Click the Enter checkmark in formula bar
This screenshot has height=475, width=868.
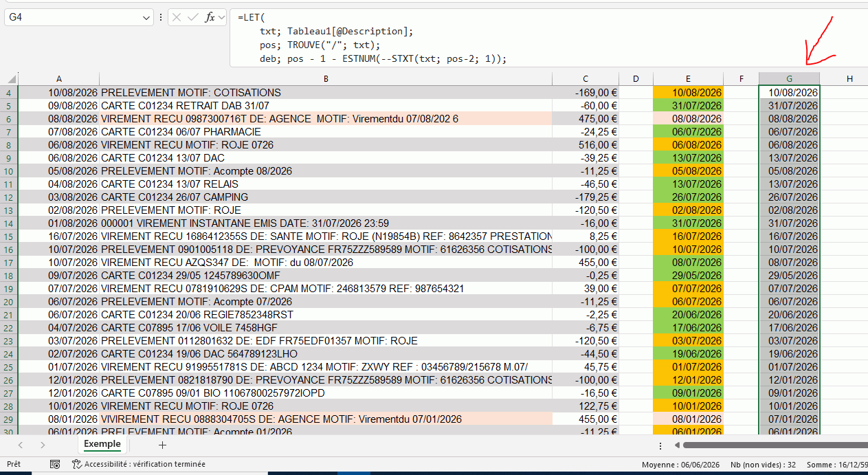pyautogui.click(x=193, y=17)
